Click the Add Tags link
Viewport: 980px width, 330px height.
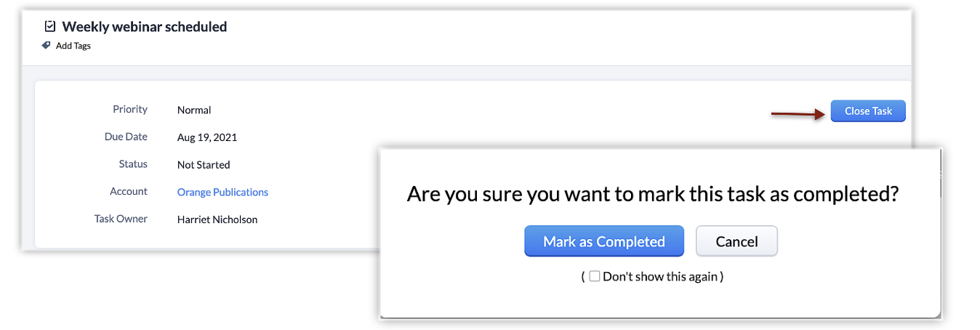pos(73,46)
